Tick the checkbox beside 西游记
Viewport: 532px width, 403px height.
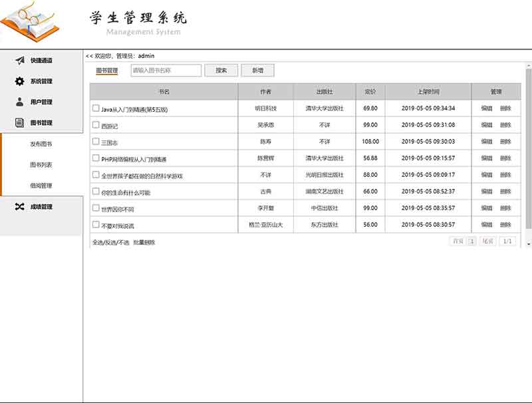[96, 124]
